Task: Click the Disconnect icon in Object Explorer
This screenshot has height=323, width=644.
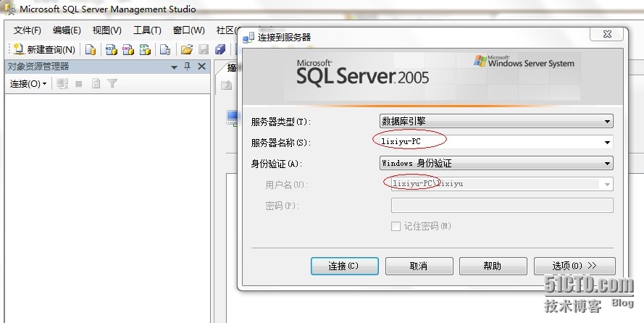Action: [62, 84]
